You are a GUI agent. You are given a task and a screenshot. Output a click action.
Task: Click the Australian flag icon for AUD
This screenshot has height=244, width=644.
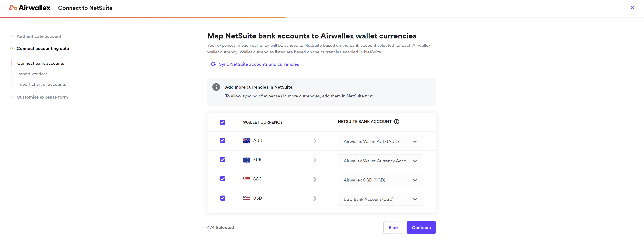click(247, 141)
